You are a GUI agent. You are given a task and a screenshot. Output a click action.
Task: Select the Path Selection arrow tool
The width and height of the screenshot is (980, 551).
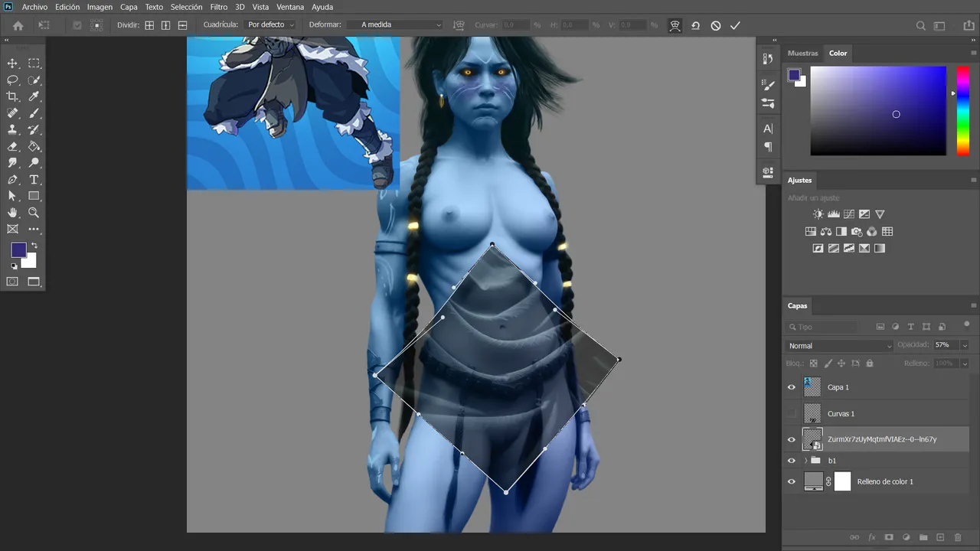[x=12, y=196]
